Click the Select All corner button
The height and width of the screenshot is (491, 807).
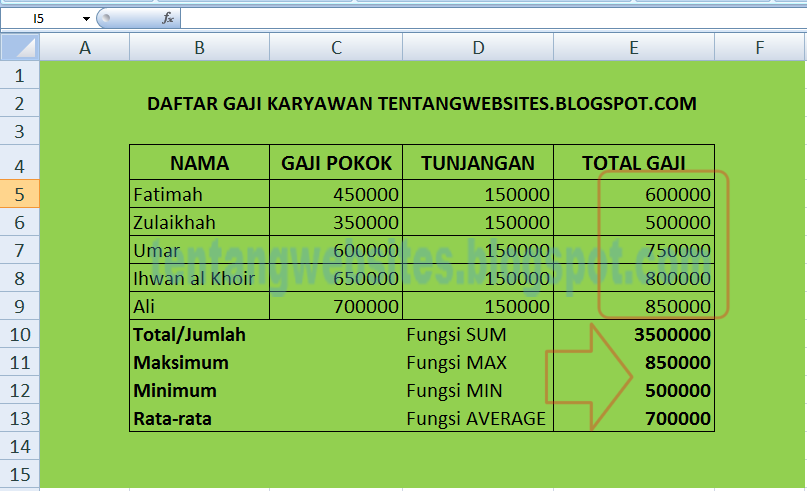pos(20,47)
